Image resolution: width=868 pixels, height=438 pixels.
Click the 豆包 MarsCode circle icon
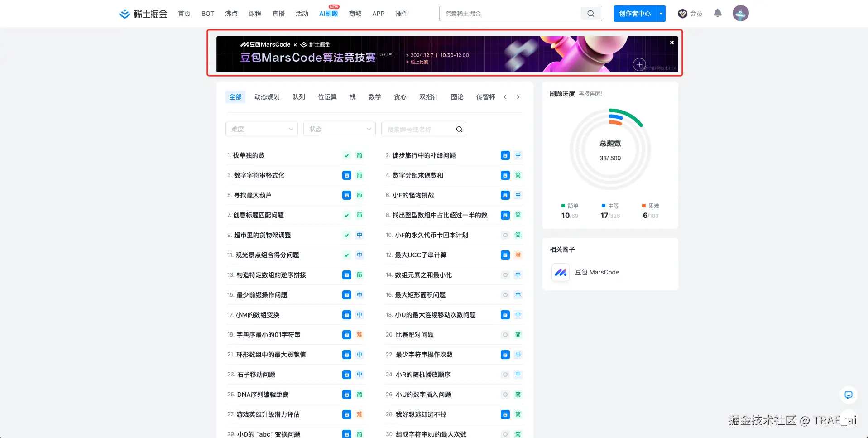point(561,272)
